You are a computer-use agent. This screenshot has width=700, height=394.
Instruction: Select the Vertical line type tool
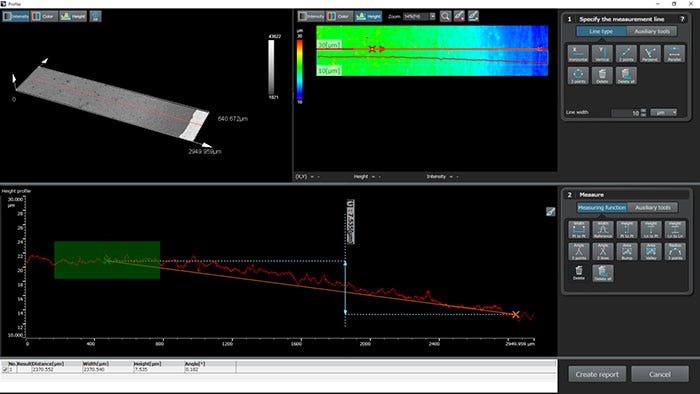pos(602,54)
